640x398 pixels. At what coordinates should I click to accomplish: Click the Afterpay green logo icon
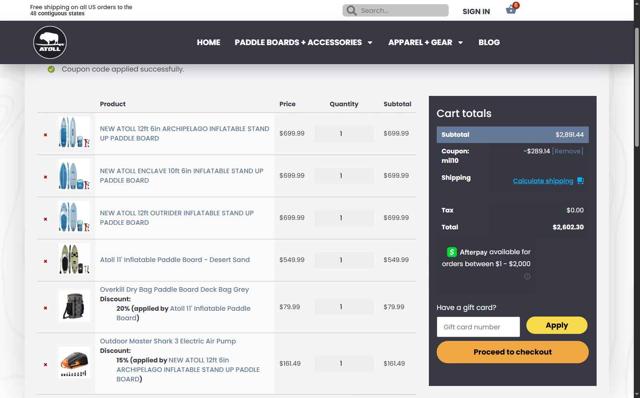(451, 252)
